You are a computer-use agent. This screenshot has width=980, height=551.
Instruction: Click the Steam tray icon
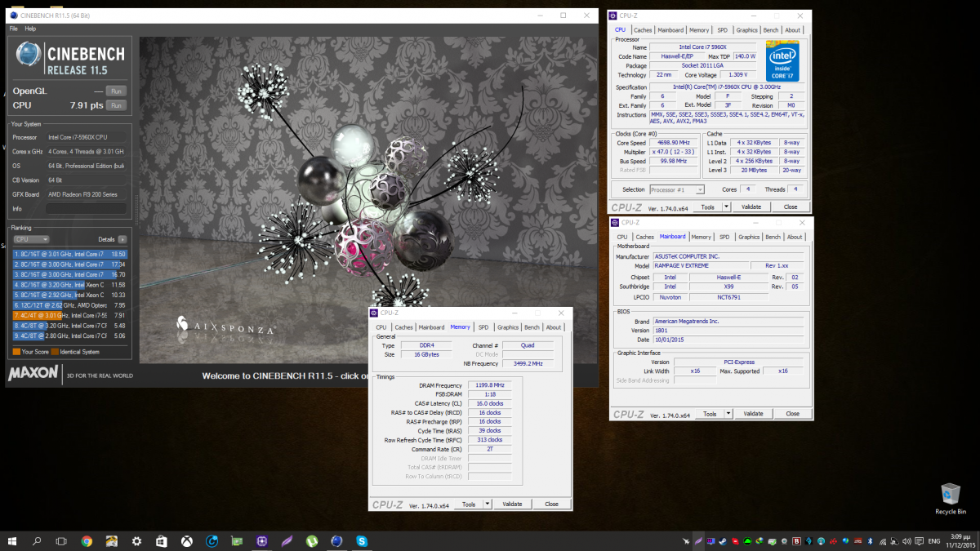click(x=723, y=541)
